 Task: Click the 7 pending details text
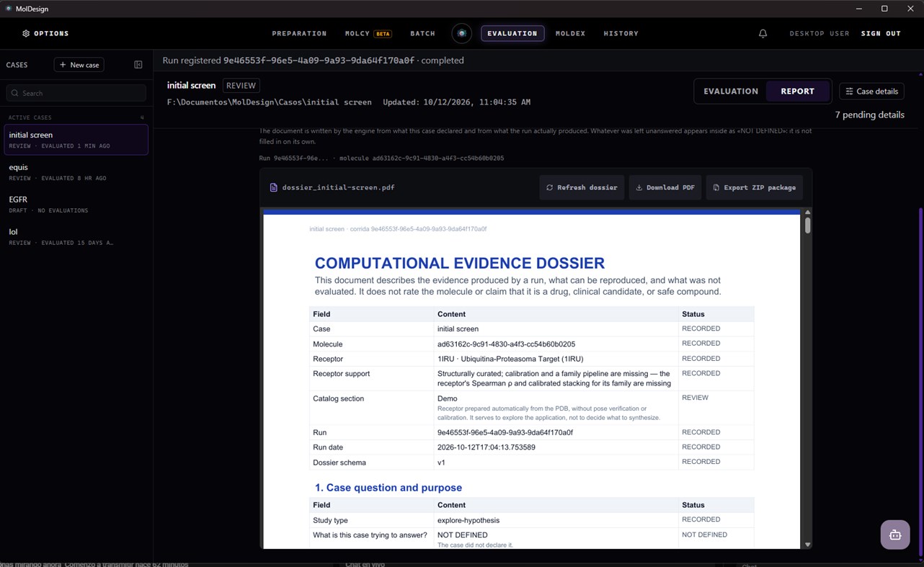point(869,115)
